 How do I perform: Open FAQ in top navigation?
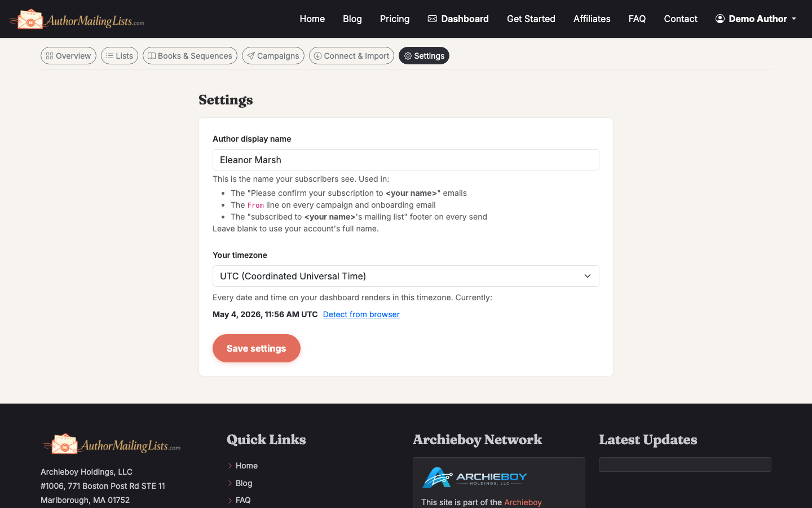tap(637, 19)
